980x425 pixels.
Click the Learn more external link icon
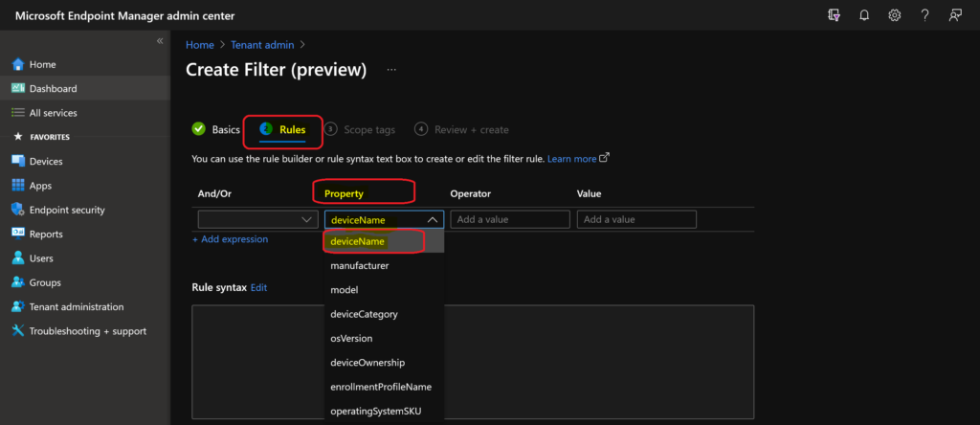pos(604,158)
